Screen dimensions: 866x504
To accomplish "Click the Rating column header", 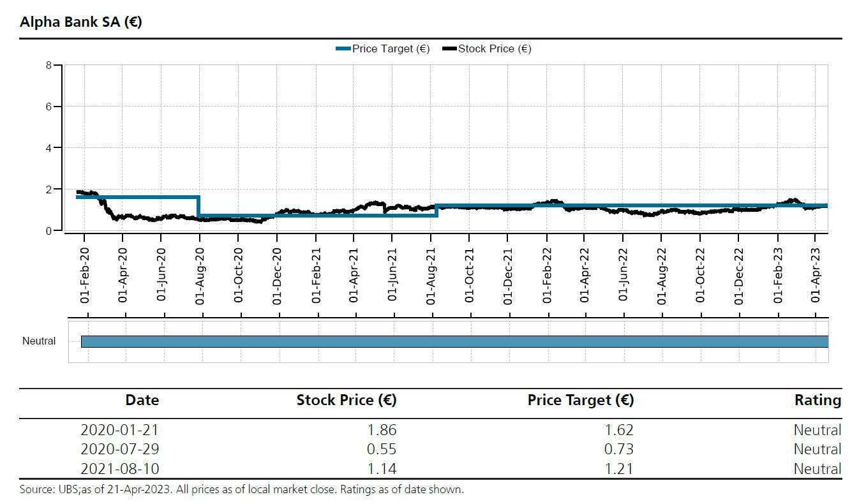I will point(817,401).
